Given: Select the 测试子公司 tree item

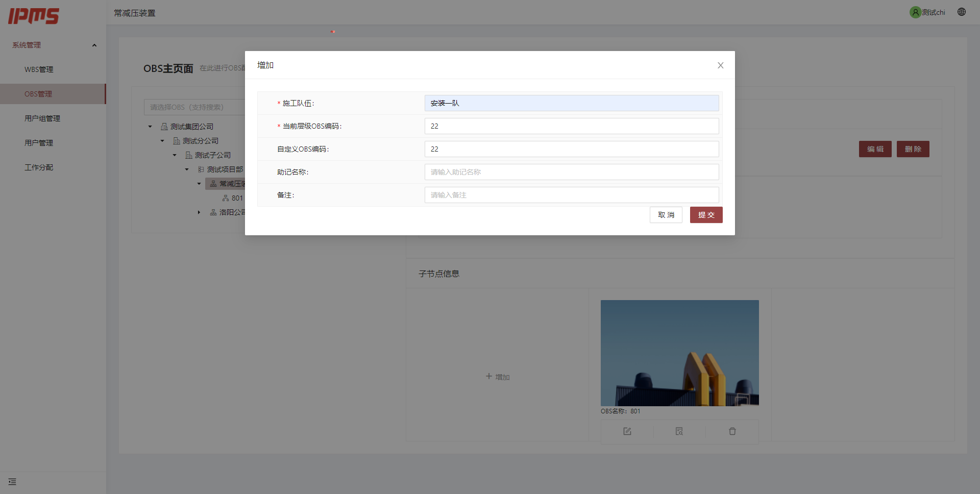Looking at the screenshot, I should (208, 155).
